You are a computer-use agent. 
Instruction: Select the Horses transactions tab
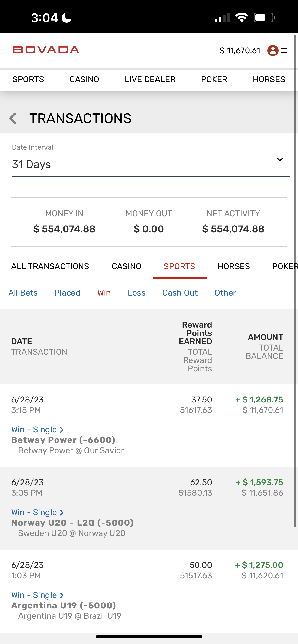tap(234, 266)
